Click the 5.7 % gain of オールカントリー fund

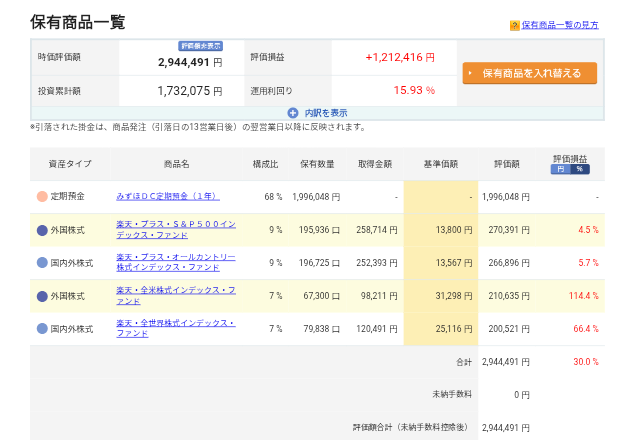(588, 263)
